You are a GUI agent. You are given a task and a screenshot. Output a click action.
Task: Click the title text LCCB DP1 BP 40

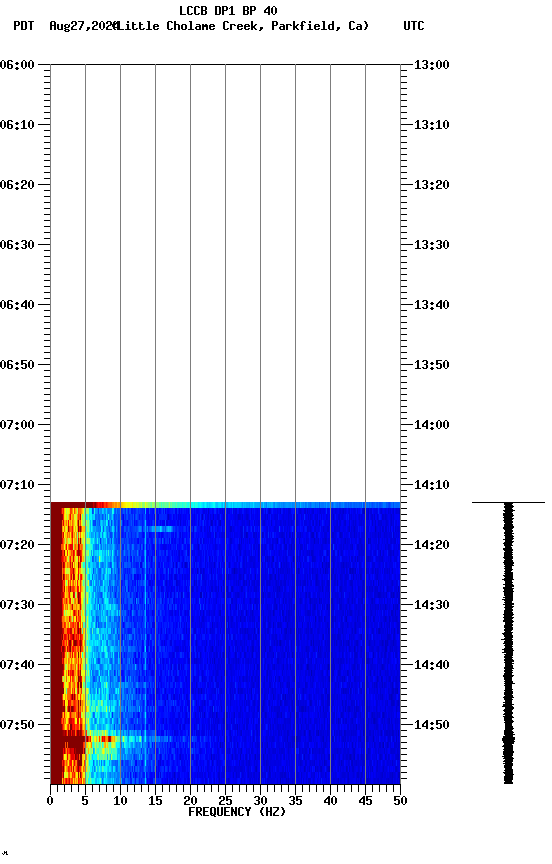point(228,10)
